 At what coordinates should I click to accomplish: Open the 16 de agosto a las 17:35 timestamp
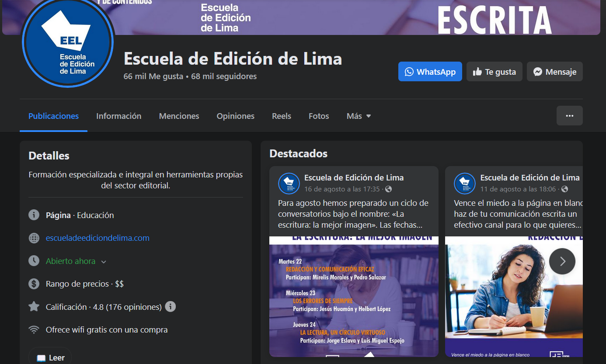[x=342, y=189]
